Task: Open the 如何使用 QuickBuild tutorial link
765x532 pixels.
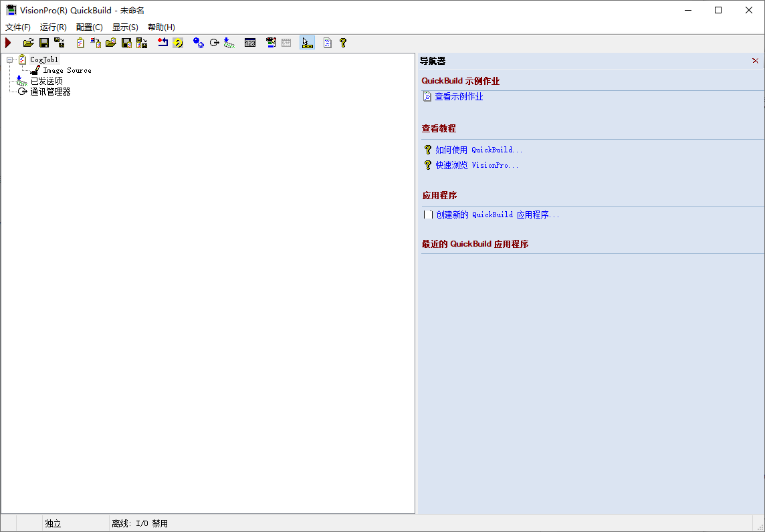Action: coord(477,149)
